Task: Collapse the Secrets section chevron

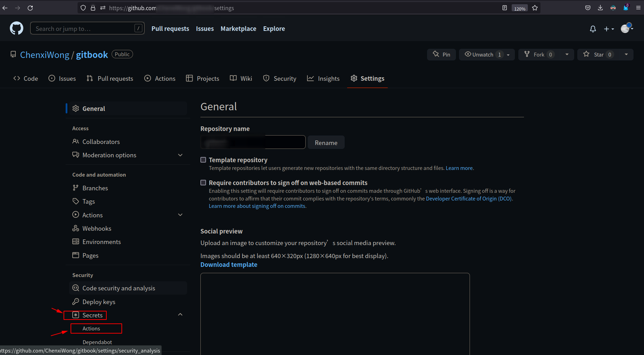Action: pyautogui.click(x=180, y=315)
